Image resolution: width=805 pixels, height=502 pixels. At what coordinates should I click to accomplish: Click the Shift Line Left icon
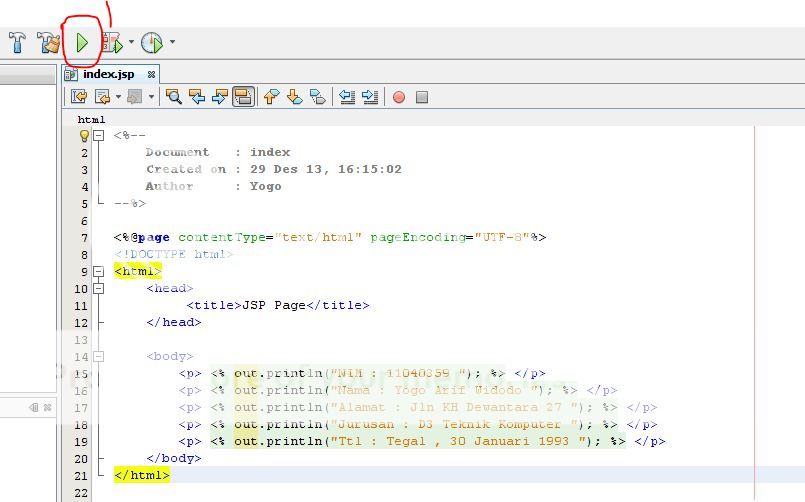(x=347, y=97)
